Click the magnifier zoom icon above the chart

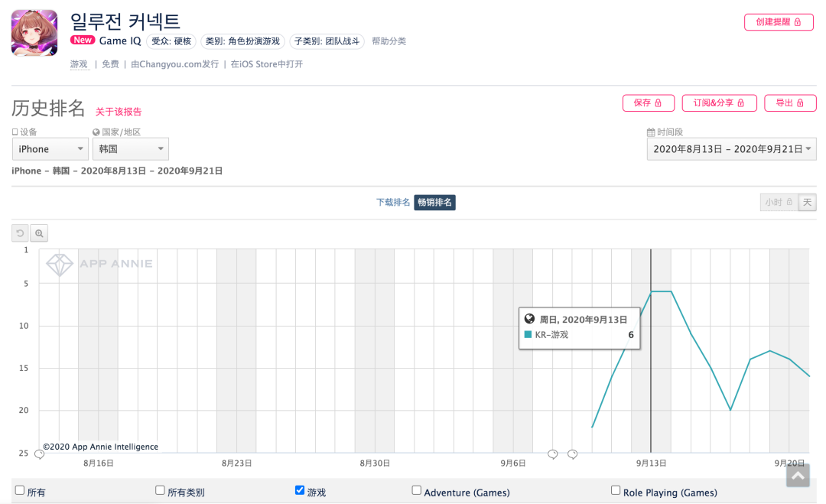coord(39,233)
